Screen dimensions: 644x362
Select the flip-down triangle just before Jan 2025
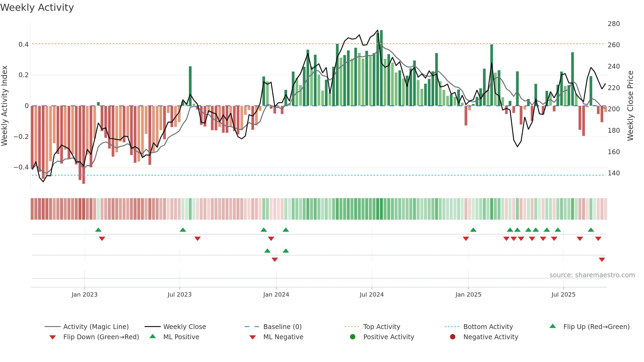coord(466,239)
